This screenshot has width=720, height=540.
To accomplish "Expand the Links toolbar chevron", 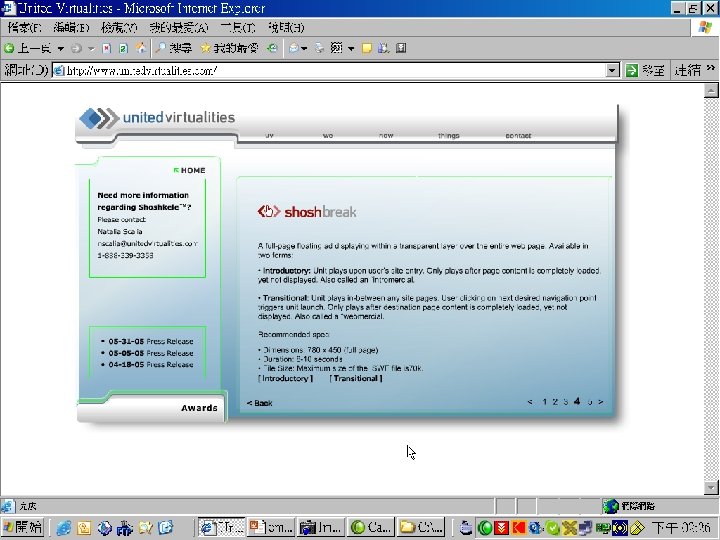I will tap(711, 68).
